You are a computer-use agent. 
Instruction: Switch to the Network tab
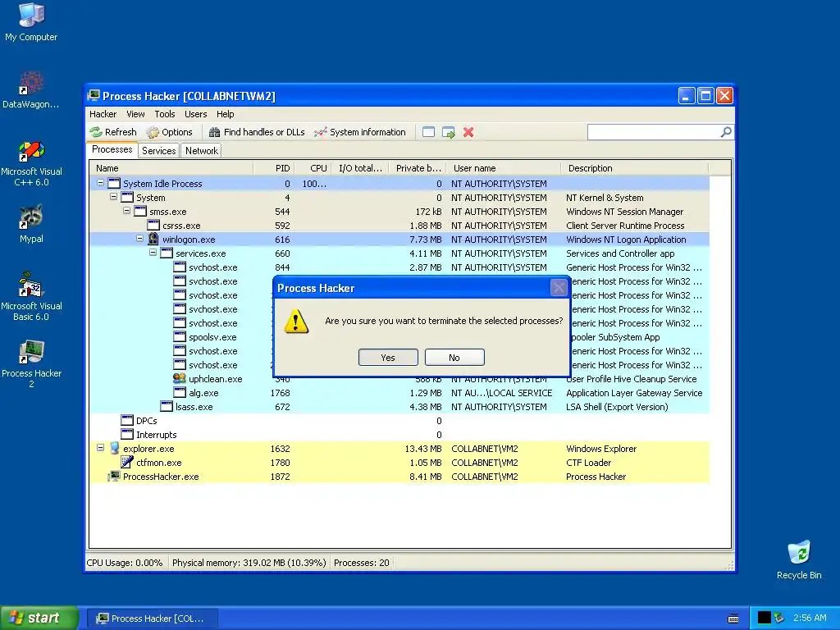[202, 151]
